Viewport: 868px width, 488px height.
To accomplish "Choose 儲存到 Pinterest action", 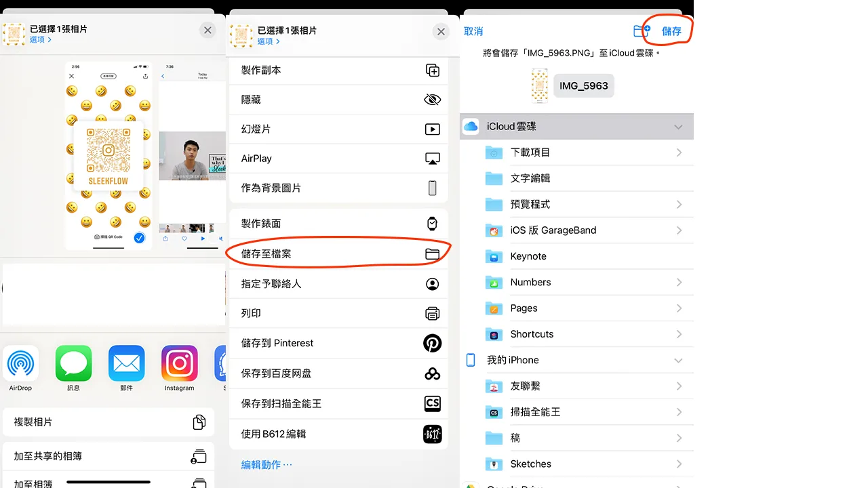I will pyautogui.click(x=338, y=343).
